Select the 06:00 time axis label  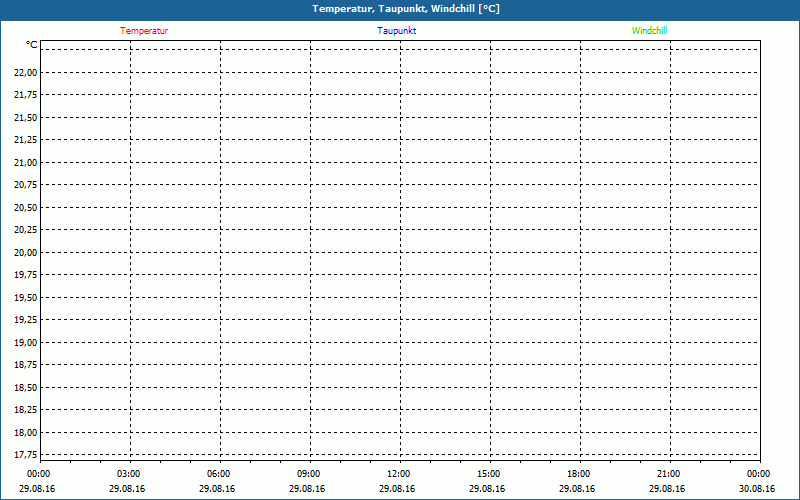click(218, 474)
